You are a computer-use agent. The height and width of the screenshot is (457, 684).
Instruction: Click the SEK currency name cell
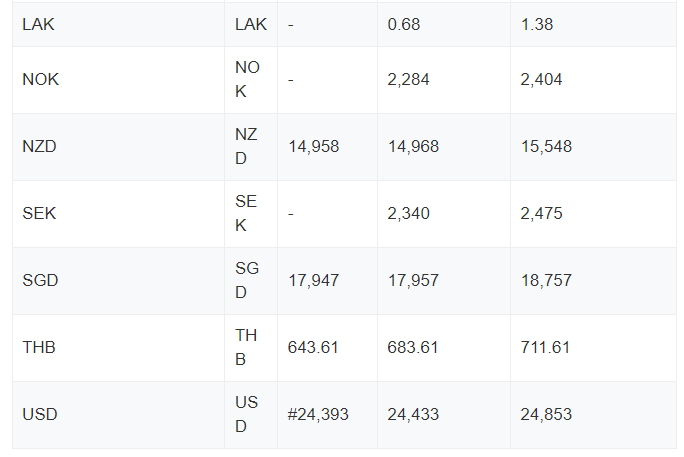(x=118, y=214)
